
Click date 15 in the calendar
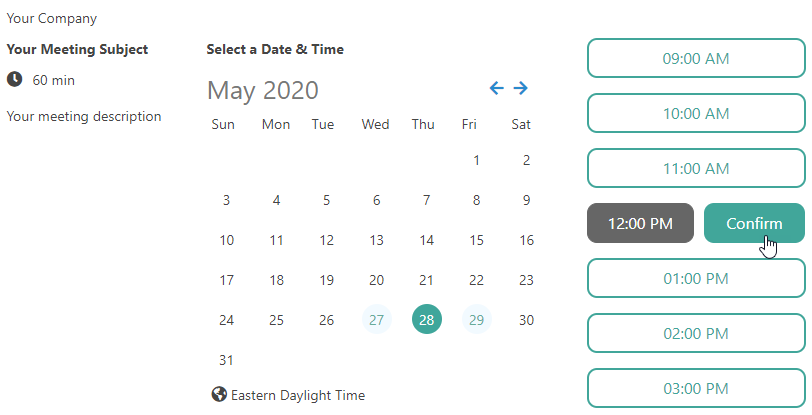476,240
